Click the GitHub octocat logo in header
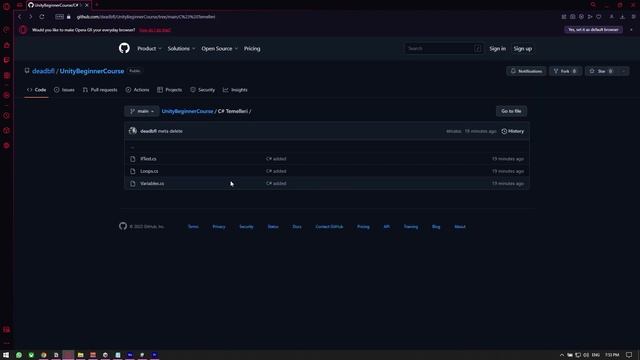The width and height of the screenshot is (640, 360). coord(124,48)
